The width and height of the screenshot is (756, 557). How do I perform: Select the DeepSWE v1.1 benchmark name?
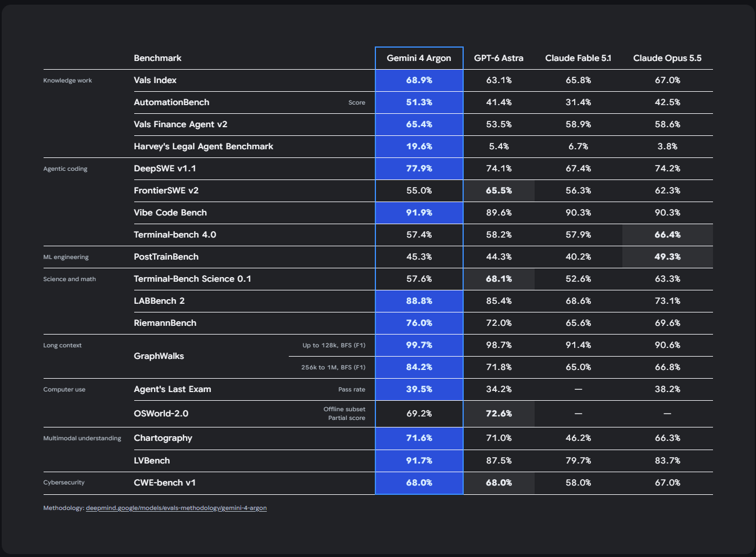pos(165,168)
